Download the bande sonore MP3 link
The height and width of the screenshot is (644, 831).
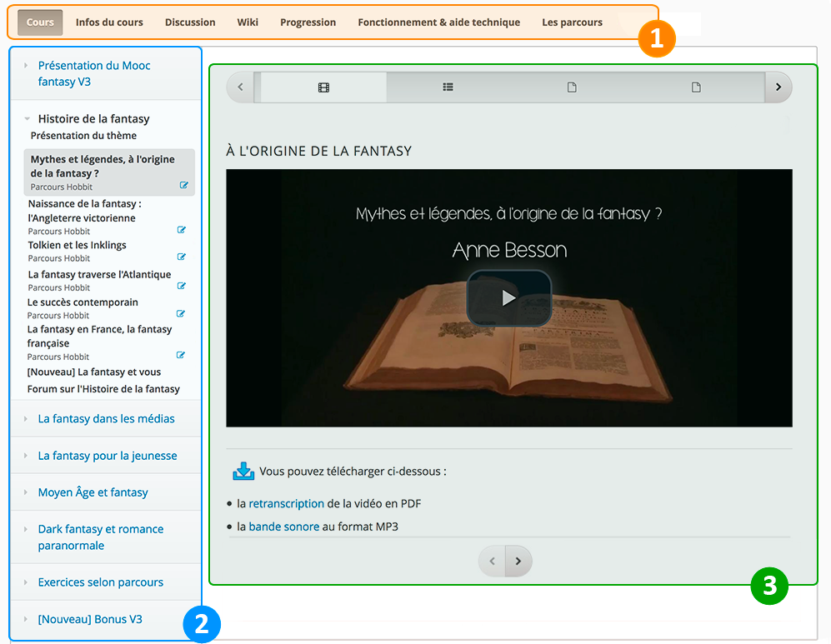point(284,527)
